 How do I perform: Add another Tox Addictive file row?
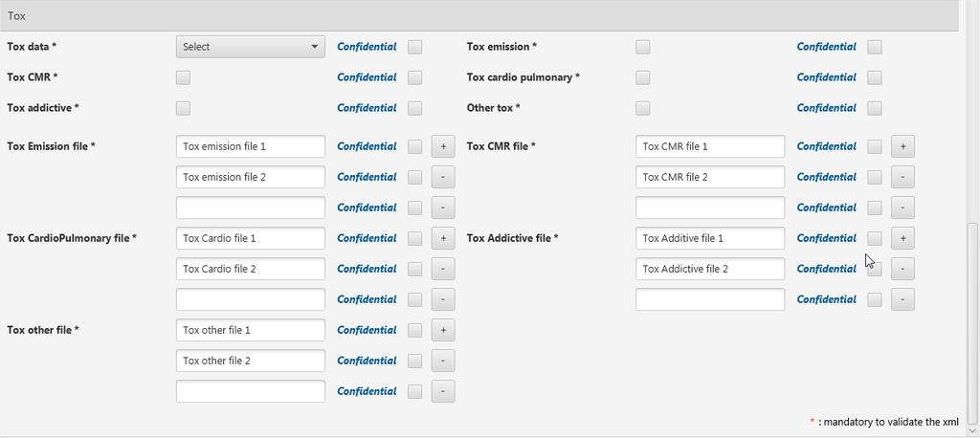coord(902,239)
